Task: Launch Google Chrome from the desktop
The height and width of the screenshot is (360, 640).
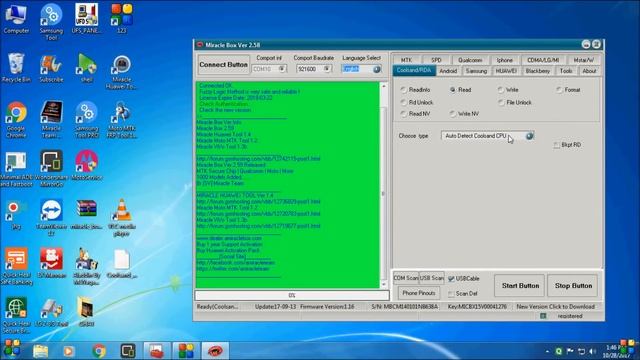Action: (x=16, y=119)
